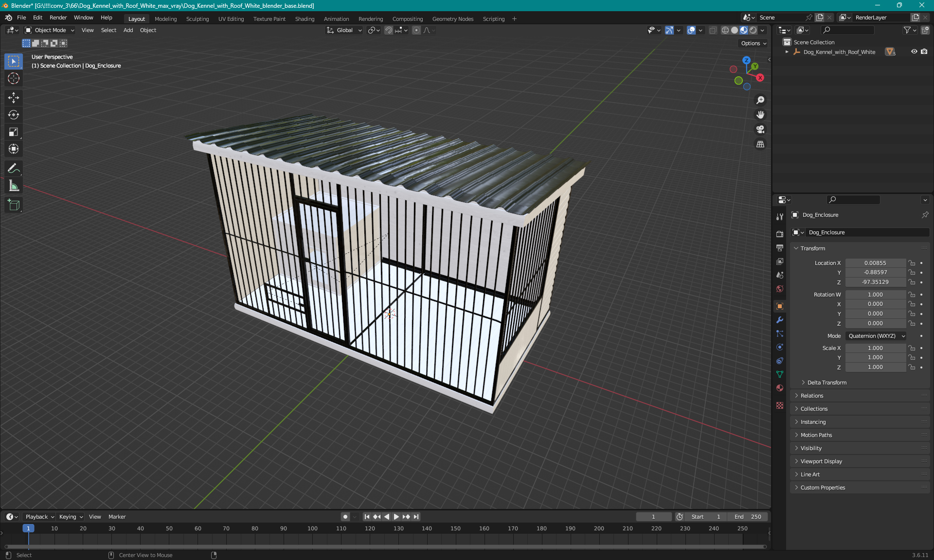Activate the Rotate tool

(14, 115)
